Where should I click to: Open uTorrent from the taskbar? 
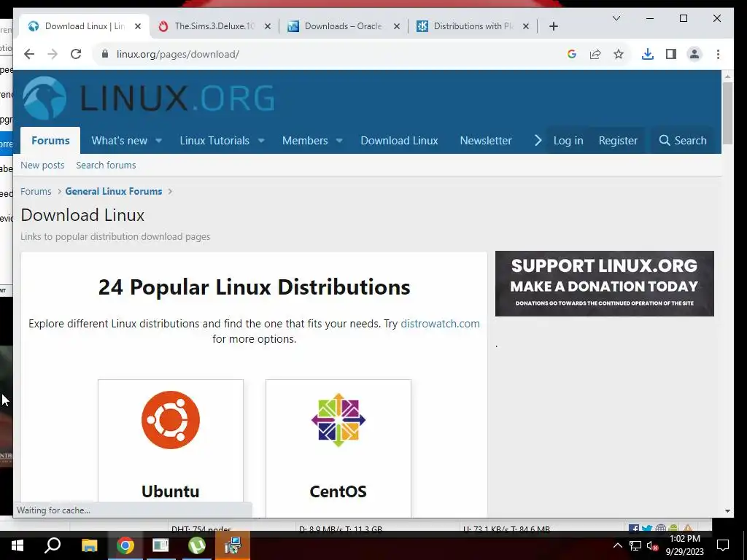(x=197, y=545)
